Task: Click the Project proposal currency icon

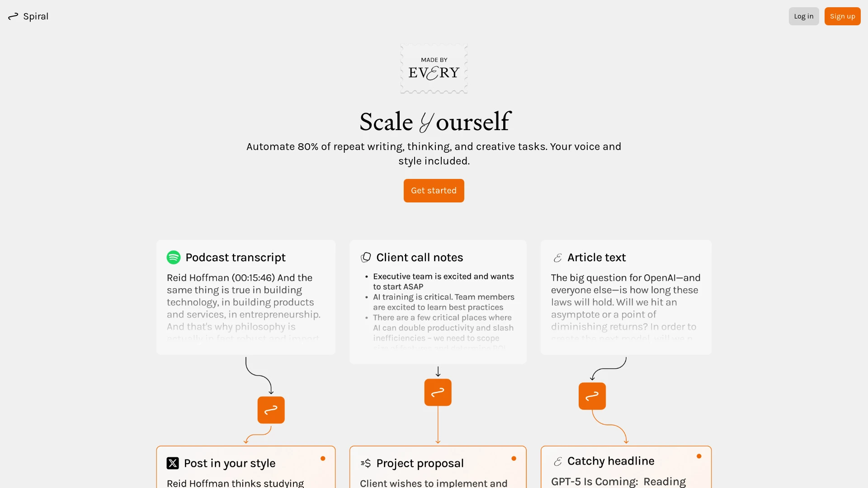Action: 365,464
